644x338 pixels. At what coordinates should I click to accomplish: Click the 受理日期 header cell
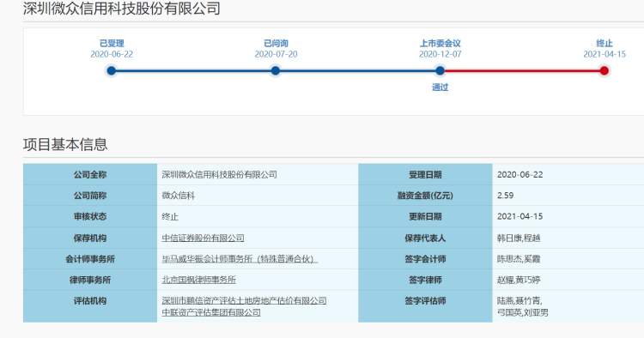tap(425, 174)
